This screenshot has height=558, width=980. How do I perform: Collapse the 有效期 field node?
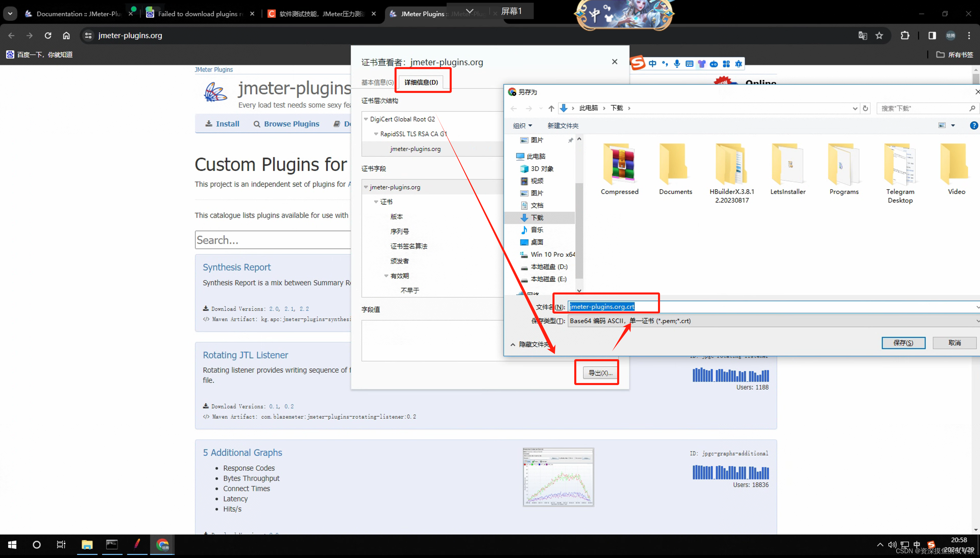tap(386, 275)
